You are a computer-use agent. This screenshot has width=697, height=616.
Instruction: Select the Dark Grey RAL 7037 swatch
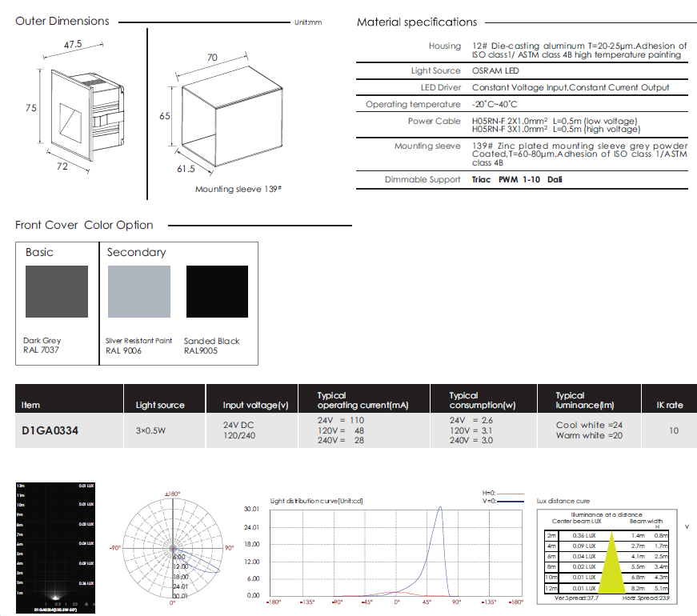click(x=56, y=293)
